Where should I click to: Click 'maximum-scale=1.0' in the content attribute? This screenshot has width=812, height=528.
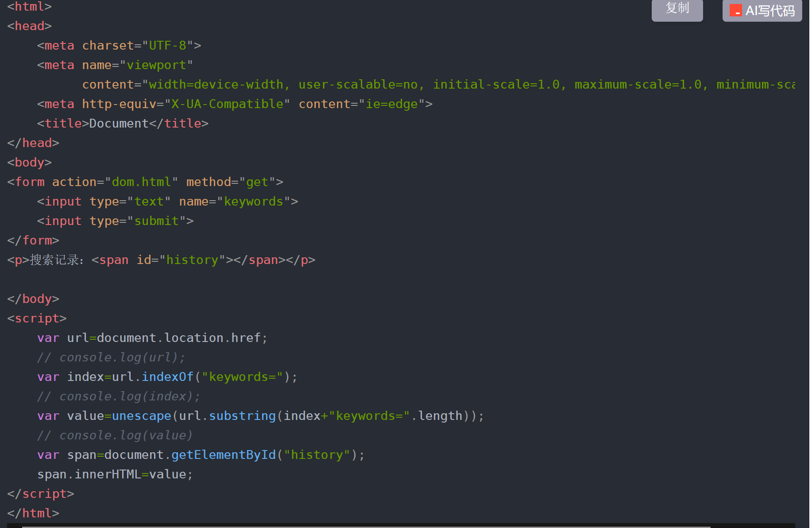point(638,85)
